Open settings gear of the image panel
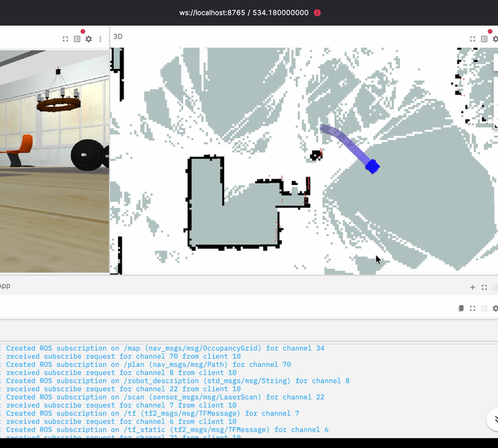 click(89, 39)
